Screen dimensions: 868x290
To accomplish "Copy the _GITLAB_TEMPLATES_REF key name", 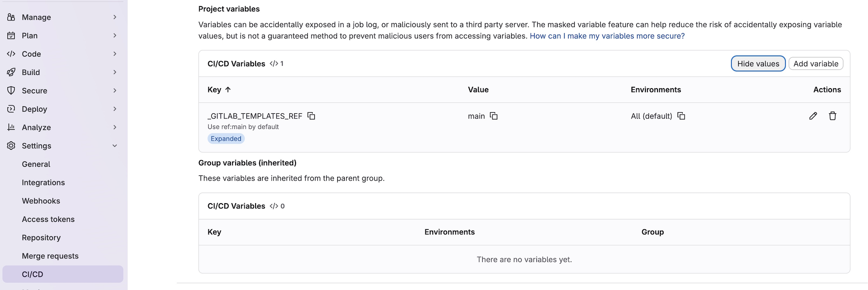I will (x=311, y=116).
